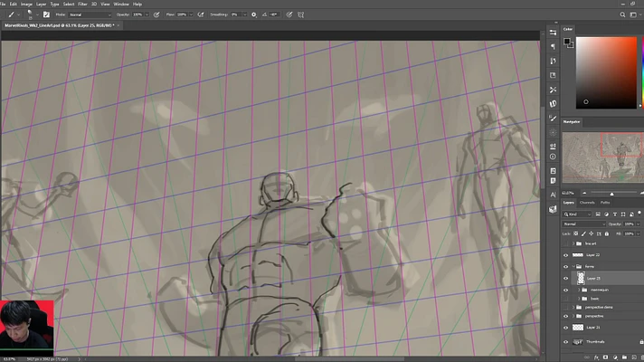Expand the line art group
644x362 pixels.
point(573,243)
